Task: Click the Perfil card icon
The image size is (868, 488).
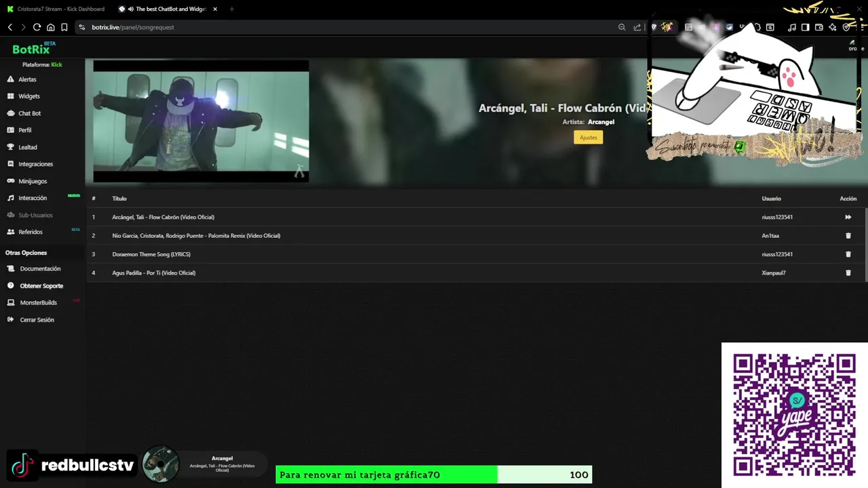Action: coord(11,130)
